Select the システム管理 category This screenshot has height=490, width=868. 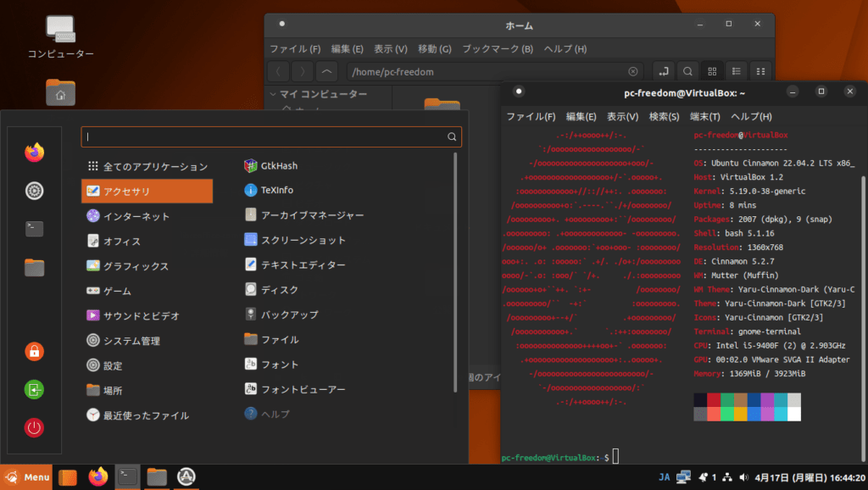coord(142,341)
